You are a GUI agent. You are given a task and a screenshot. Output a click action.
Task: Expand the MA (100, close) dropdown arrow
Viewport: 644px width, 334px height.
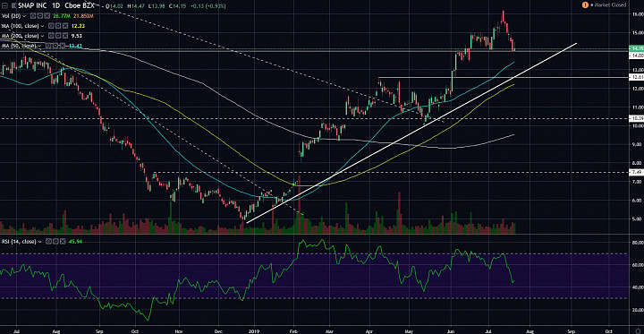click(x=42, y=26)
